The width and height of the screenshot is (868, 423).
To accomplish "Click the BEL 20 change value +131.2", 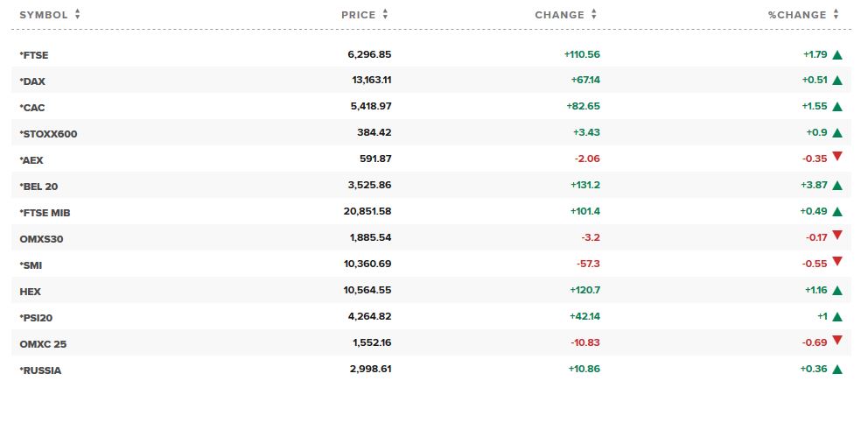I will coord(585,185).
